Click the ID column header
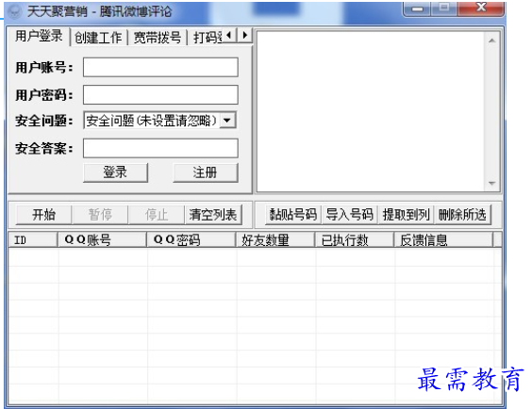532x409 pixels. [x=33, y=239]
